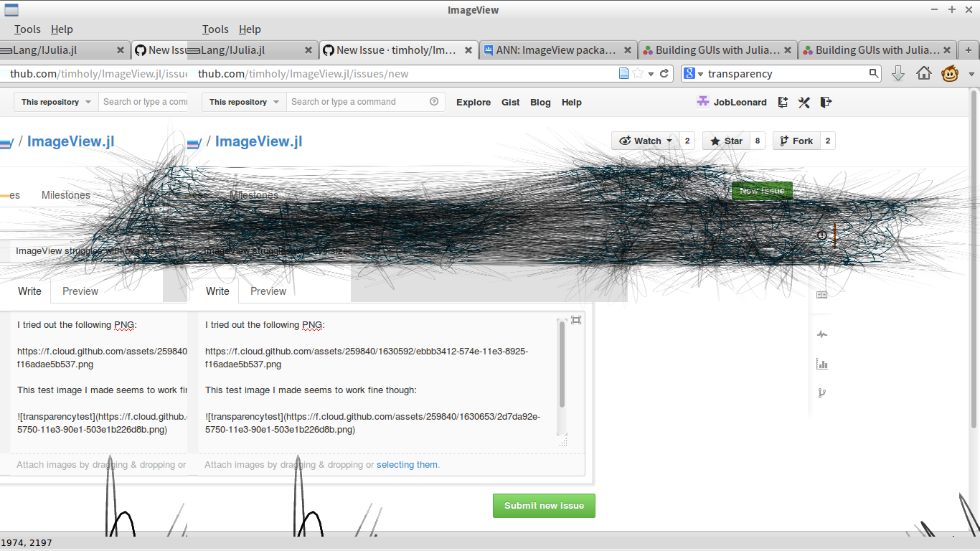980x551 pixels.
Task: Switch to ANN: ImageView package tab
Action: (557, 50)
